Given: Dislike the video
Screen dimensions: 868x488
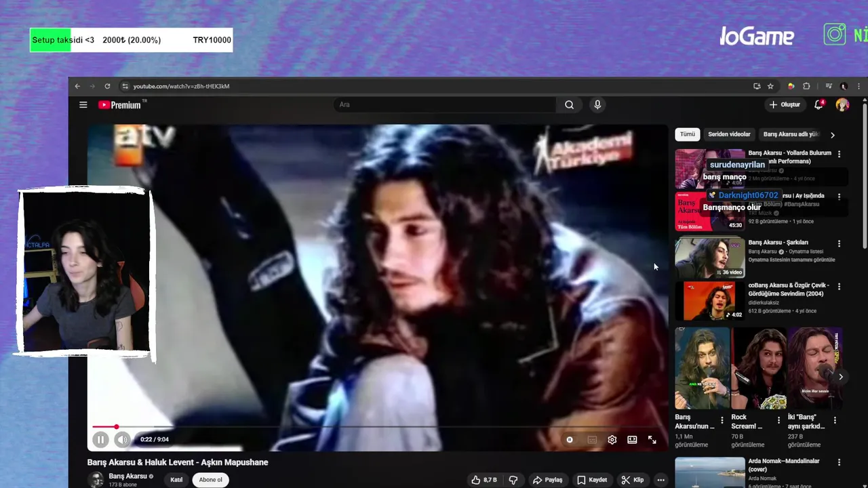Looking at the screenshot, I should point(513,480).
